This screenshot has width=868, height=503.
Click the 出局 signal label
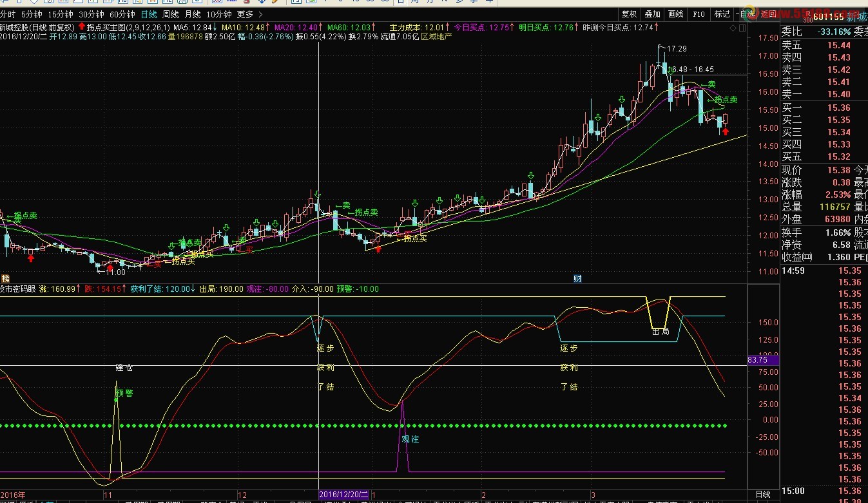pos(660,332)
